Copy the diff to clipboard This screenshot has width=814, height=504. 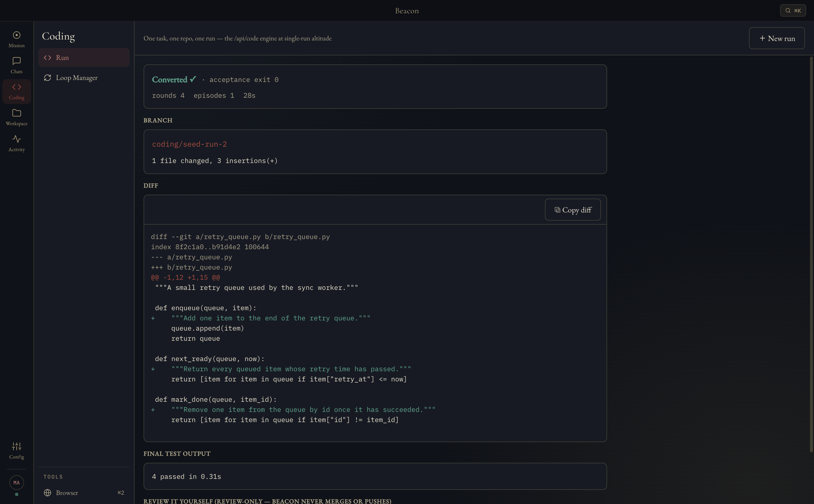(573, 210)
